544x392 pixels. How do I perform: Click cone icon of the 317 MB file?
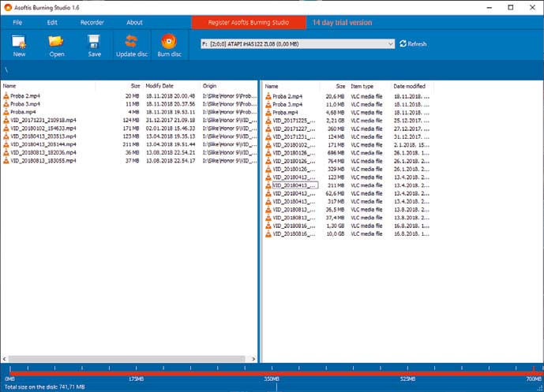[x=268, y=201]
